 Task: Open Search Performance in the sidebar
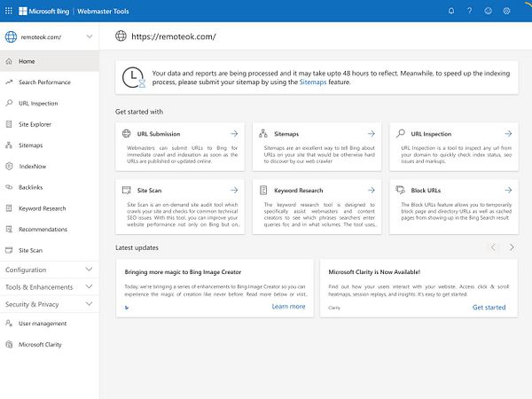(x=50, y=82)
